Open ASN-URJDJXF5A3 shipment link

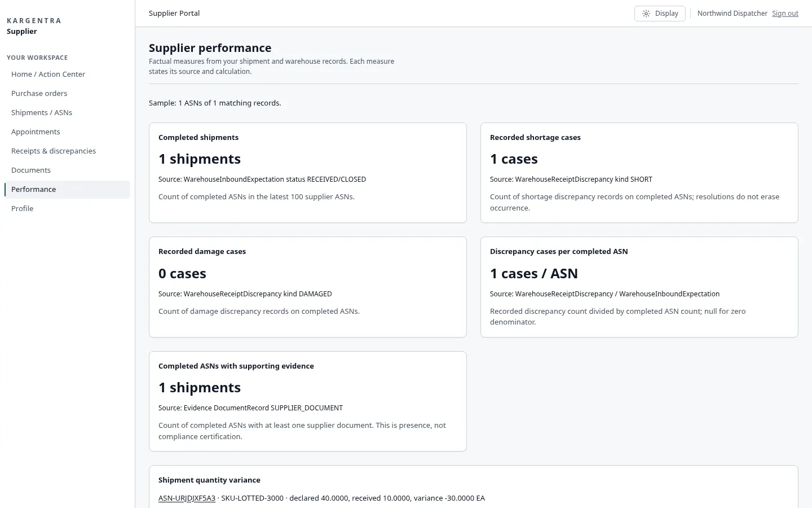[x=187, y=498]
